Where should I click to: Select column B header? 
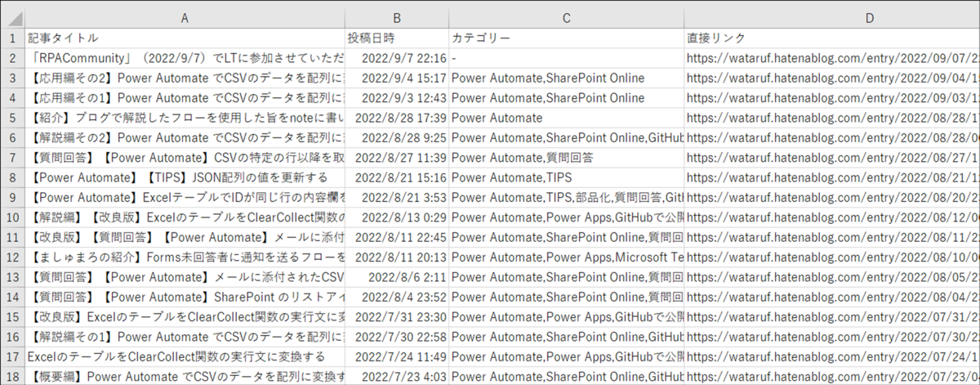pos(396,19)
